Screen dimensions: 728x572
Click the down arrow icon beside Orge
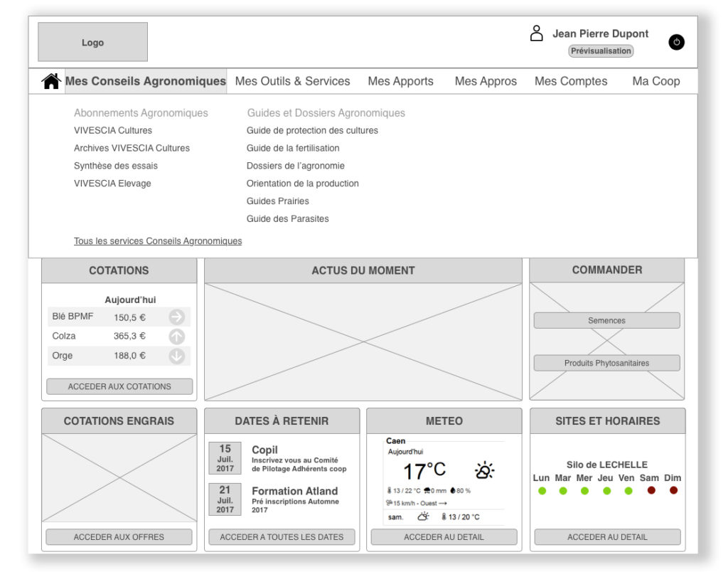[177, 356]
